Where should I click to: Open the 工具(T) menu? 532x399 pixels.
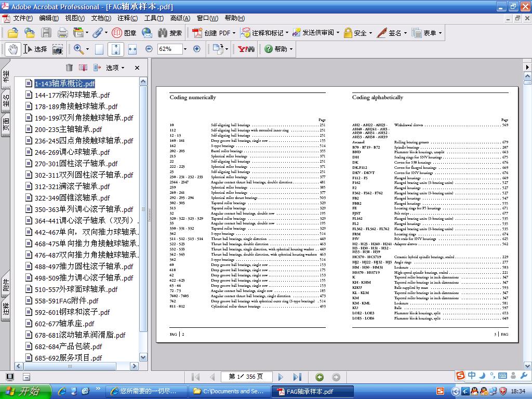click(x=154, y=18)
